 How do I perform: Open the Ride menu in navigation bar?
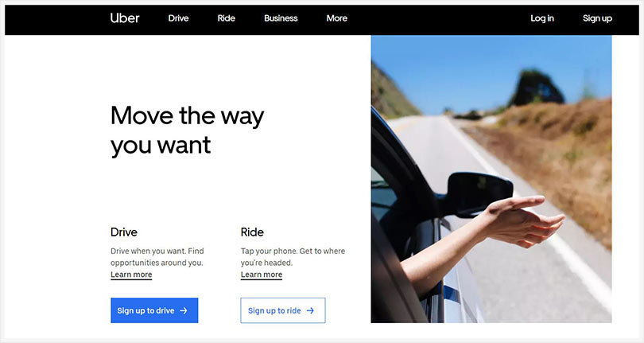tap(227, 18)
